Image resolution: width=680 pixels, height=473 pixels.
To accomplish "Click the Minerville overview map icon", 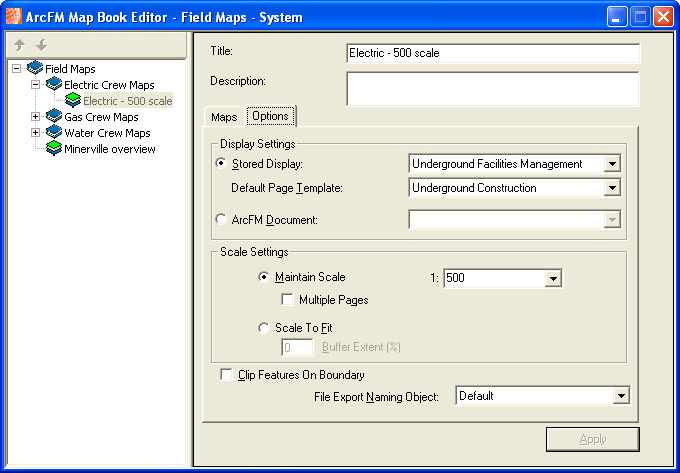I will tap(54, 148).
